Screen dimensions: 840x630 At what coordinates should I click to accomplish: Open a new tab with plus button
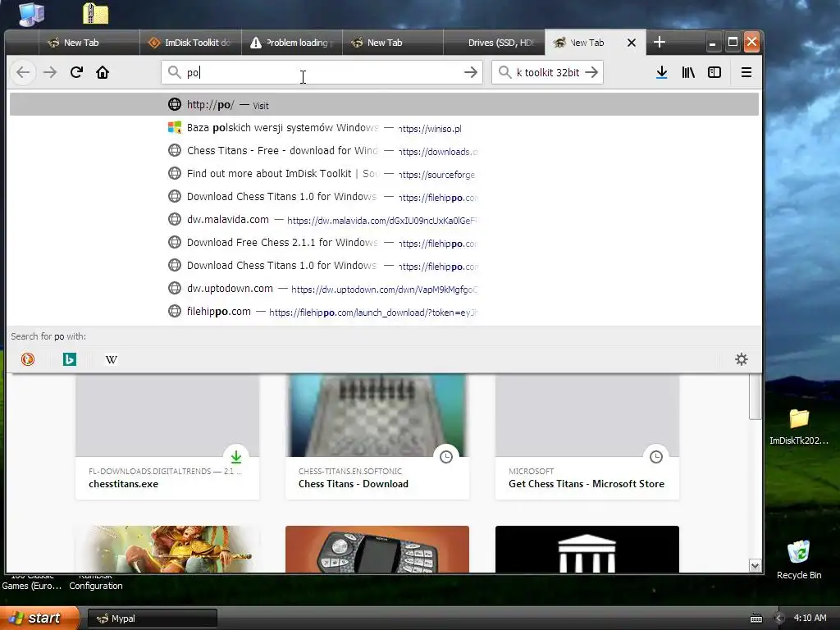point(660,43)
